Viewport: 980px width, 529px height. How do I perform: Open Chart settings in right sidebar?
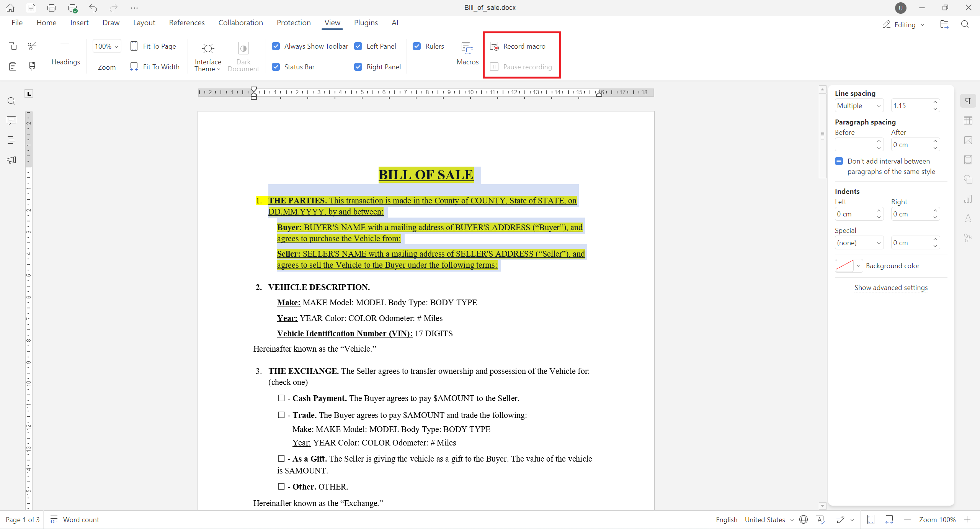[x=969, y=199]
